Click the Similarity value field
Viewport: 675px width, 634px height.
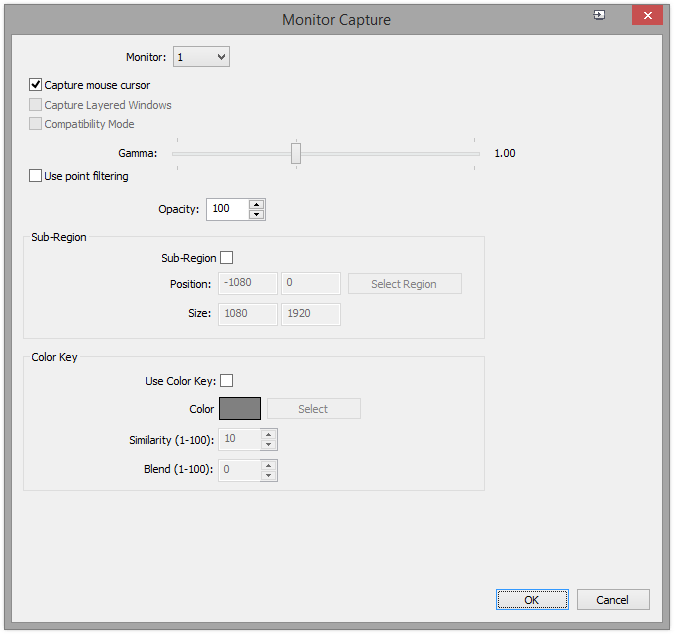(239, 439)
